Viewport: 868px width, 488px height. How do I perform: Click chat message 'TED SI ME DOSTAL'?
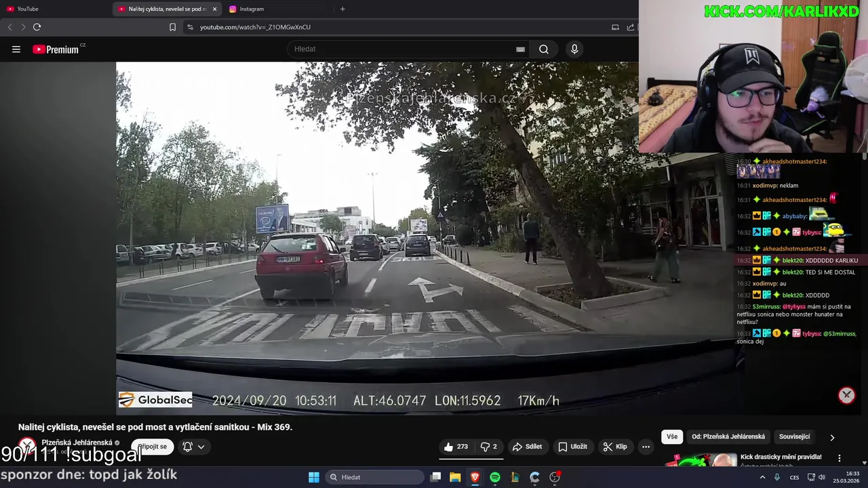tap(831, 272)
